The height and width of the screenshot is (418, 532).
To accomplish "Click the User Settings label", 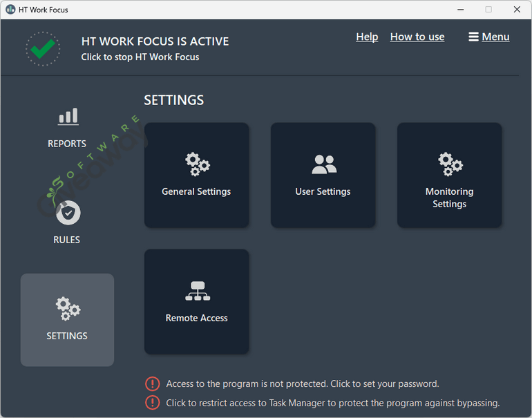I will (x=323, y=191).
